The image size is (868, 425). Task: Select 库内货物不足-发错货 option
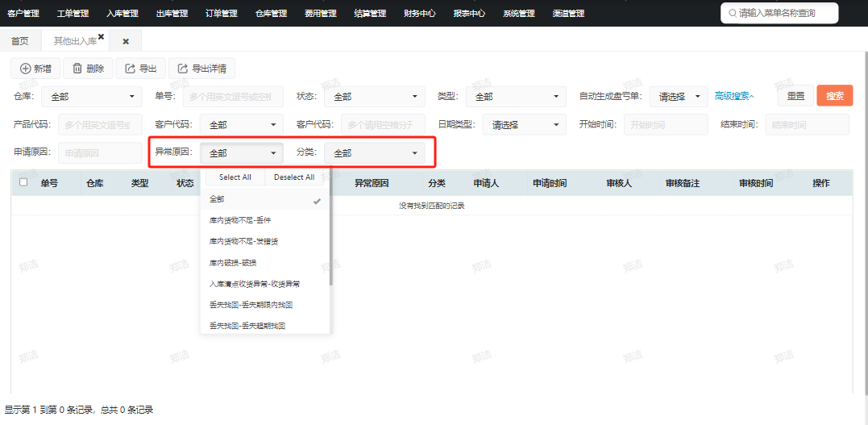[x=265, y=242]
